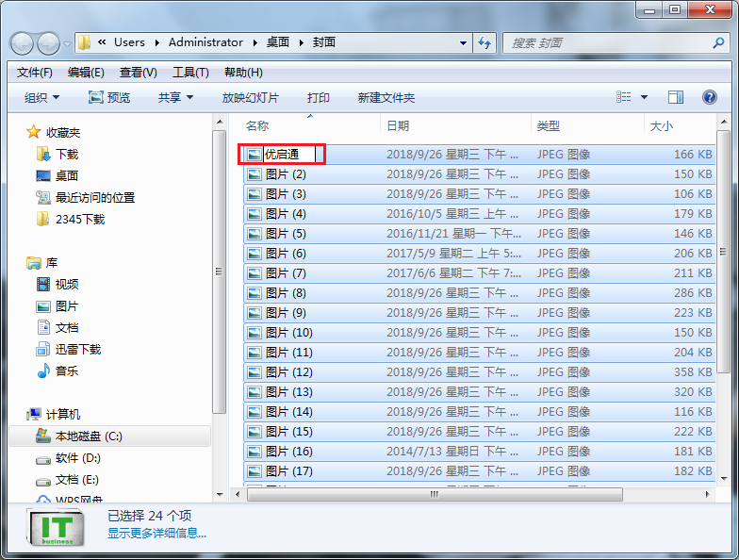Toggle the preview pane icon

pyautogui.click(x=675, y=97)
